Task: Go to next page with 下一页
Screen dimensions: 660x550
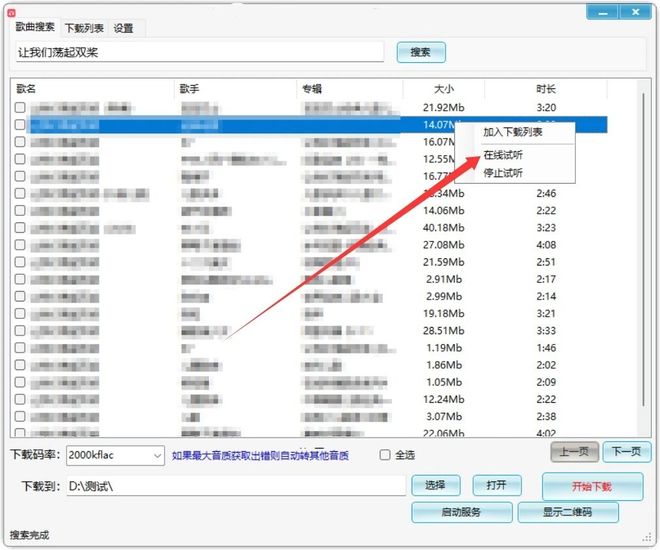Action: click(626, 452)
